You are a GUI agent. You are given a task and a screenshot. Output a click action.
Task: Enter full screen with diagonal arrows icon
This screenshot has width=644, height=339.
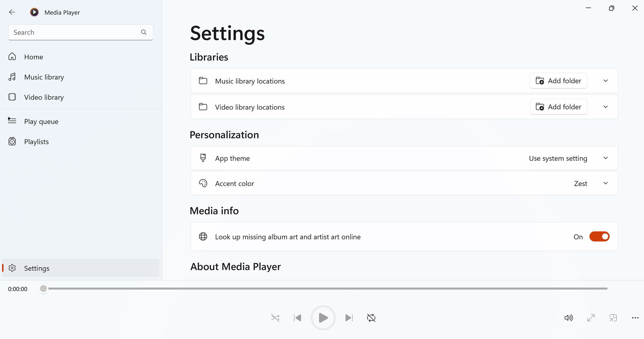click(x=591, y=318)
